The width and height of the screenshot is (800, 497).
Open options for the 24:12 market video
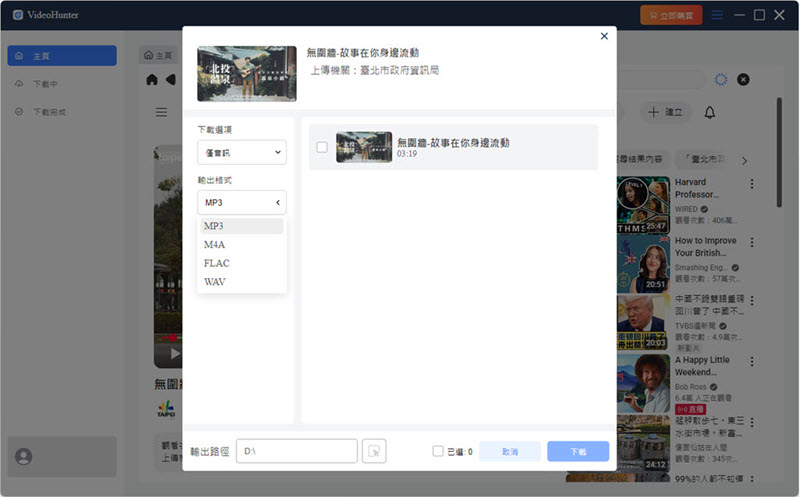pos(752,423)
